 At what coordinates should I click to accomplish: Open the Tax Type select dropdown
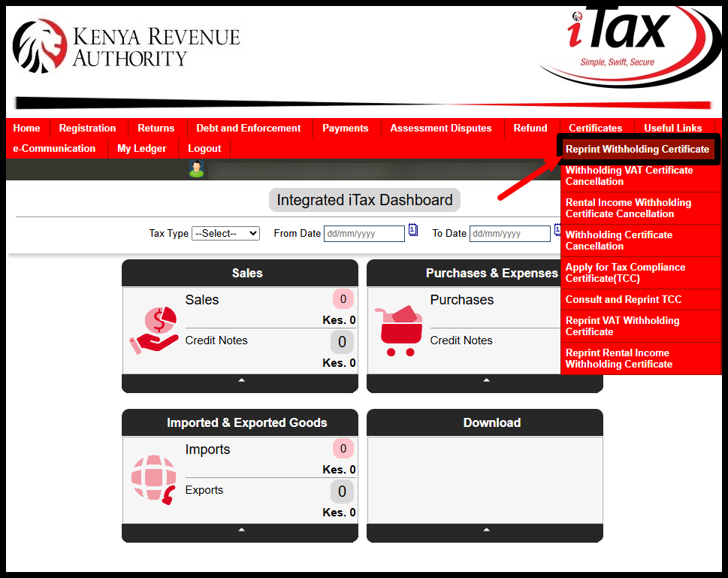[225, 233]
